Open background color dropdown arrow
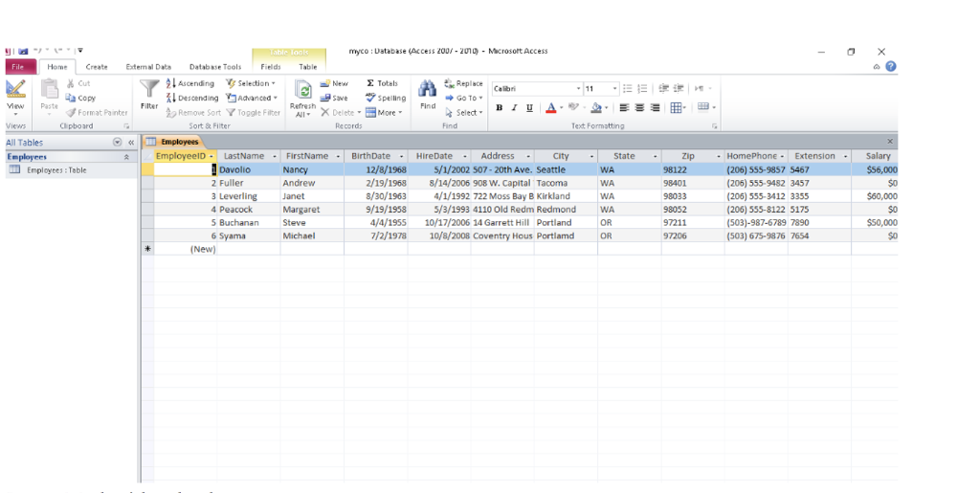The image size is (980, 493). click(606, 108)
